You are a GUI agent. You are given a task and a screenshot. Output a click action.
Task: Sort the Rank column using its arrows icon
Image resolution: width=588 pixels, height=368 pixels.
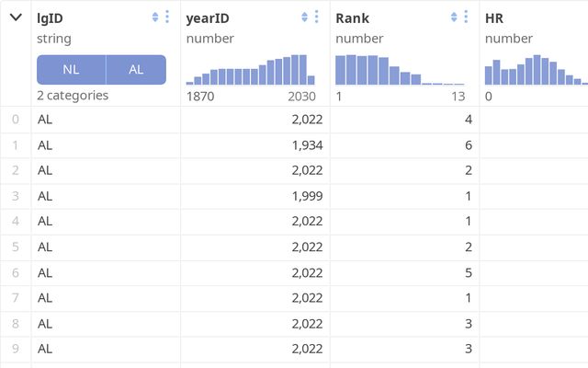454,17
